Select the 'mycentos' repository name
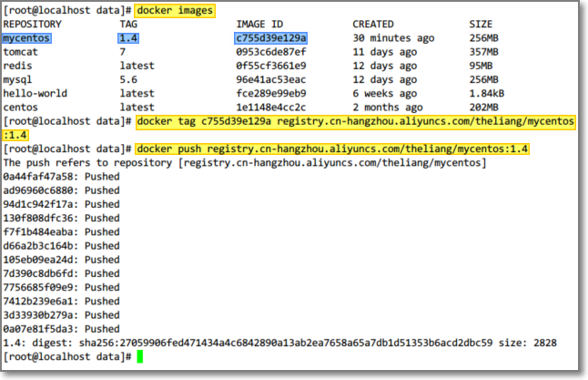The width and height of the screenshot is (588, 380). [x=26, y=38]
